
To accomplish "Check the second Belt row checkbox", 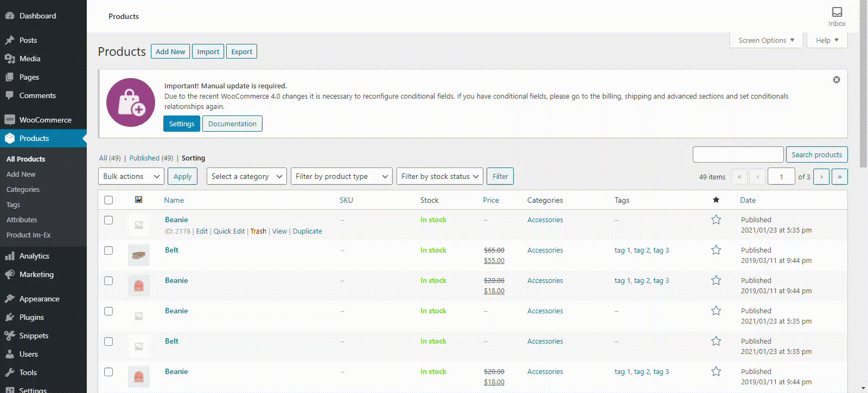I will [x=108, y=342].
